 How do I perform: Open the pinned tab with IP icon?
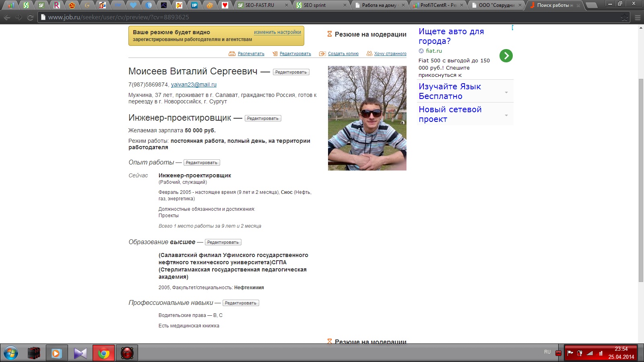pyautogui.click(x=194, y=5)
